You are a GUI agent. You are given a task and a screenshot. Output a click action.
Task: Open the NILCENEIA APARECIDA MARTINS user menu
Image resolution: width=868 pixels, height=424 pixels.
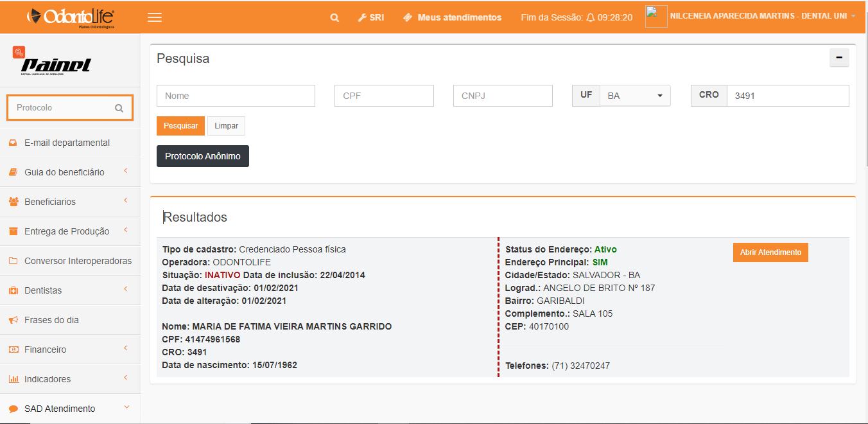click(762, 16)
